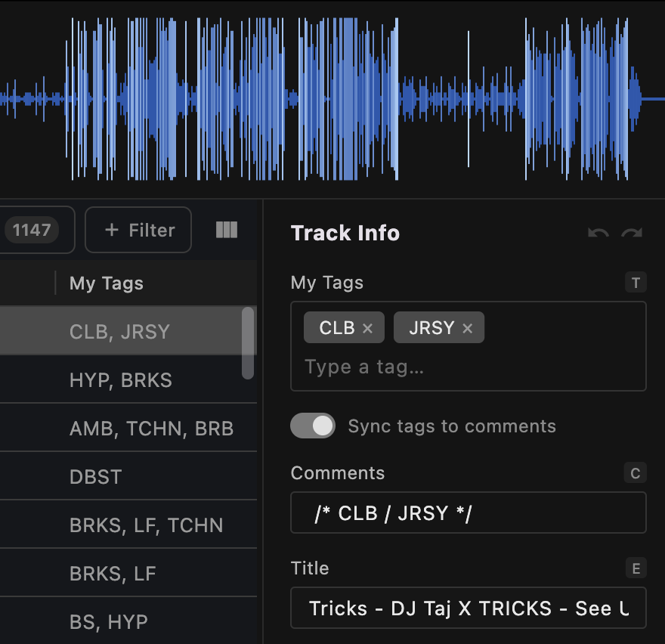The width and height of the screenshot is (665, 644).
Task: Add a new Filter
Action: (138, 230)
